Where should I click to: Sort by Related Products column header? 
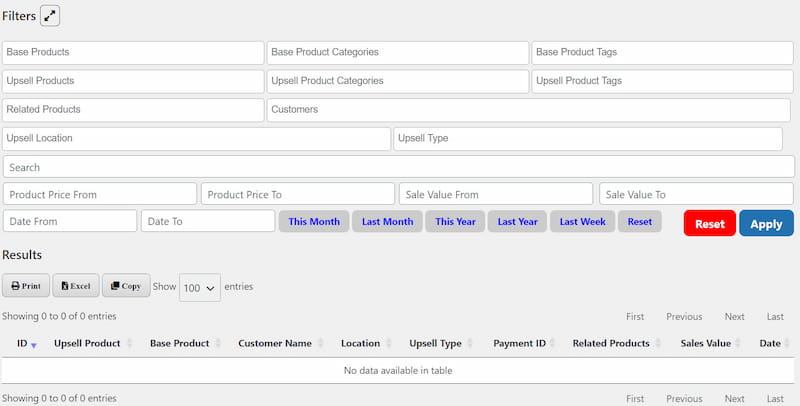616,343
